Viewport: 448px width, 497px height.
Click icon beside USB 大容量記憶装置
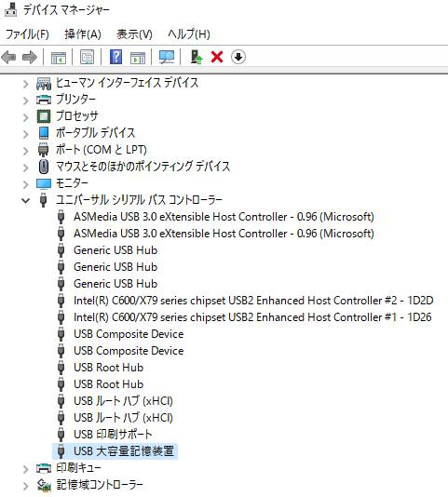point(61,451)
